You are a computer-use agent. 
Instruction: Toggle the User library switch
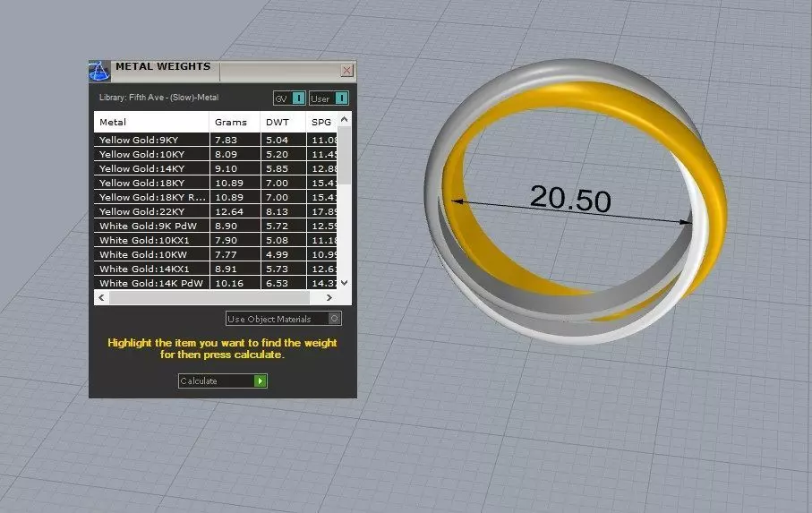342,98
